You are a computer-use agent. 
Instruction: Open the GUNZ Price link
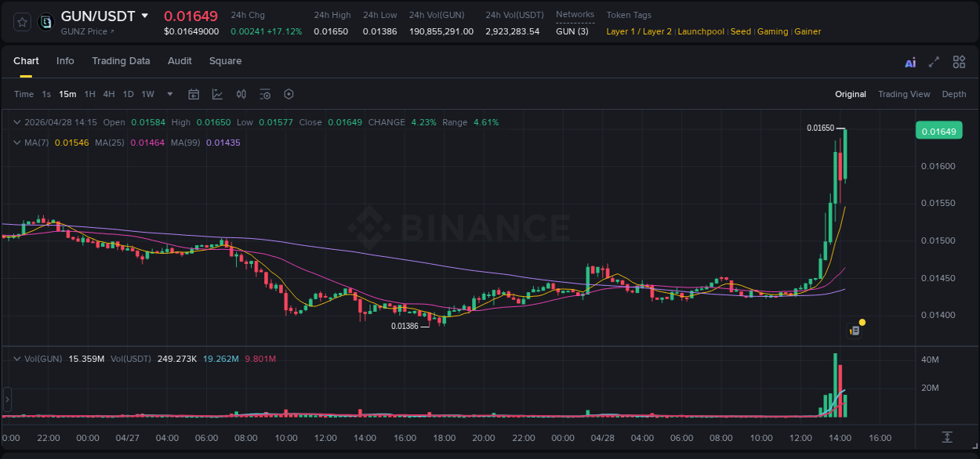pyautogui.click(x=87, y=31)
